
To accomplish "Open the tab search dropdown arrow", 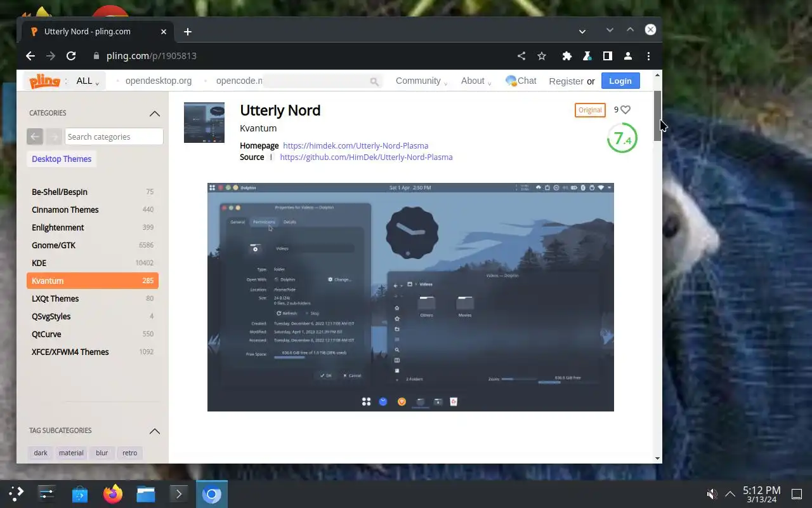I will tap(582, 31).
